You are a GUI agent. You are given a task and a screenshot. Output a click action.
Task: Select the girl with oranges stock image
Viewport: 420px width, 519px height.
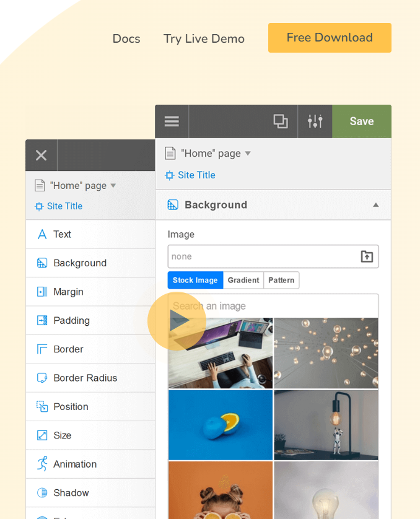221,491
